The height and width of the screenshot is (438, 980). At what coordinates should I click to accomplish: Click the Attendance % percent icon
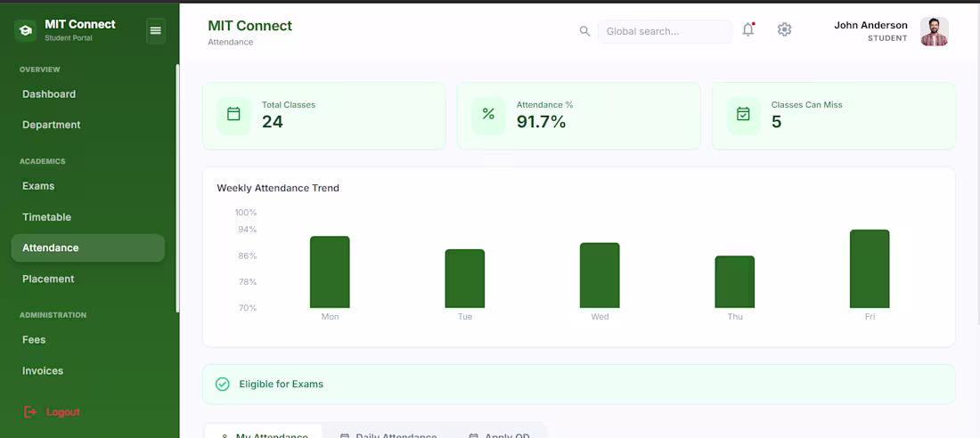tap(488, 116)
